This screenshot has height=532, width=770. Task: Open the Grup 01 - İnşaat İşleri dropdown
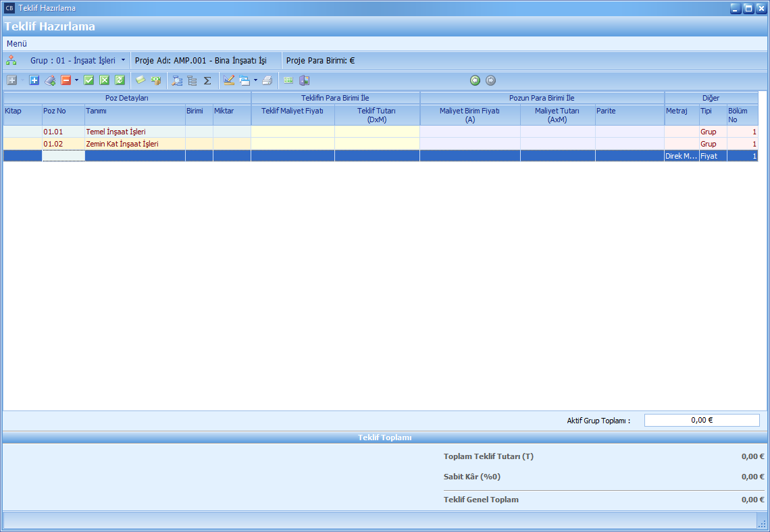pos(123,60)
